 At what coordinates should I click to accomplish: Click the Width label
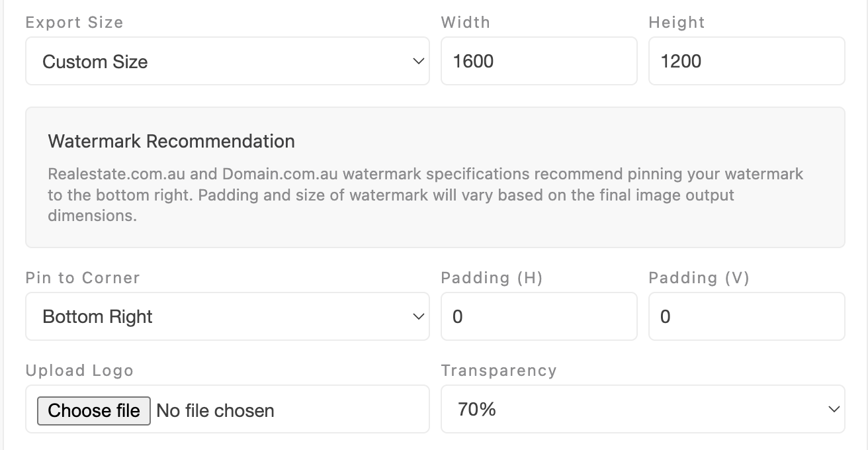pyautogui.click(x=465, y=22)
